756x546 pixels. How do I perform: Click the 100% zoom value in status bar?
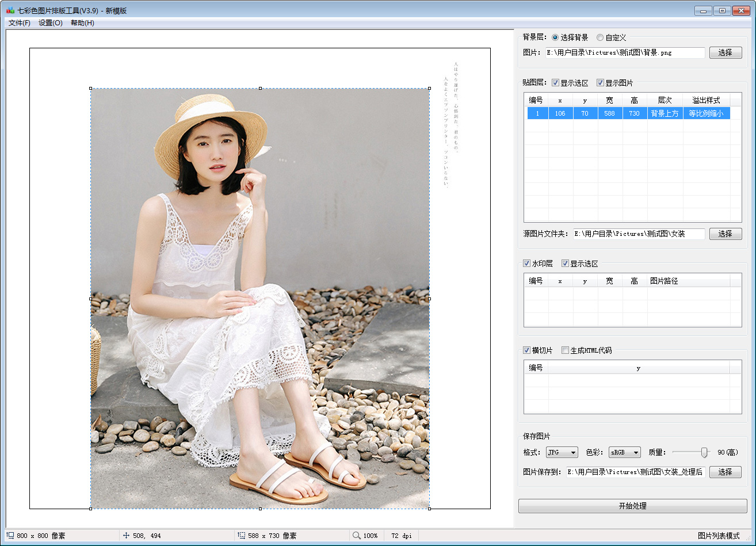pyautogui.click(x=371, y=536)
